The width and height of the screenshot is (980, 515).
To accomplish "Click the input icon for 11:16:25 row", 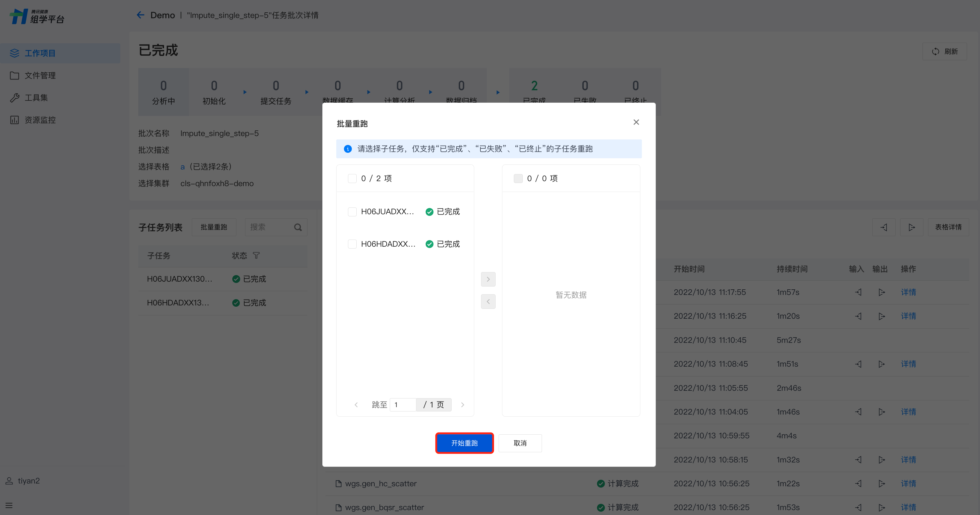I will [x=858, y=316].
